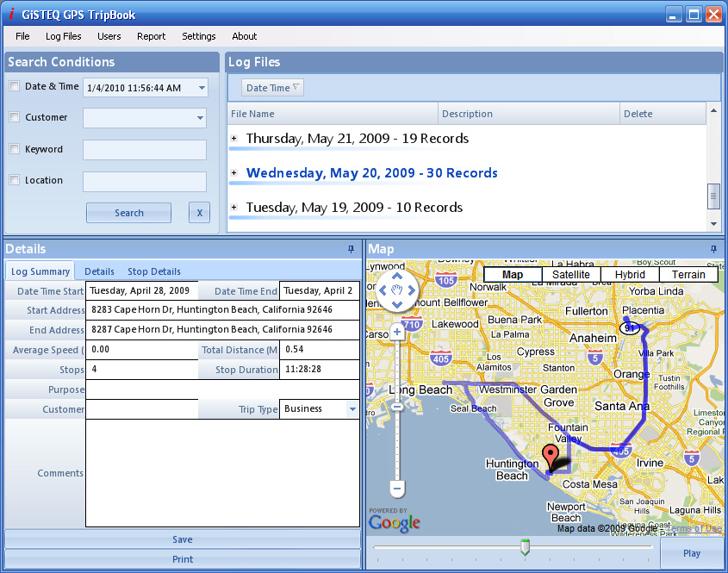Screen dimensions: 728x573
Task: Expand Wednesday, May 20, 2009 group
Action: (x=234, y=172)
